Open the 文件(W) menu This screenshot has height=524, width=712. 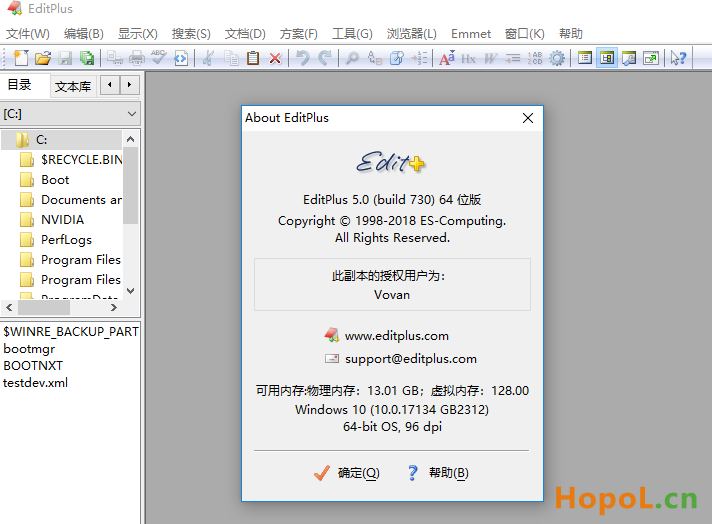pos(28,34)
